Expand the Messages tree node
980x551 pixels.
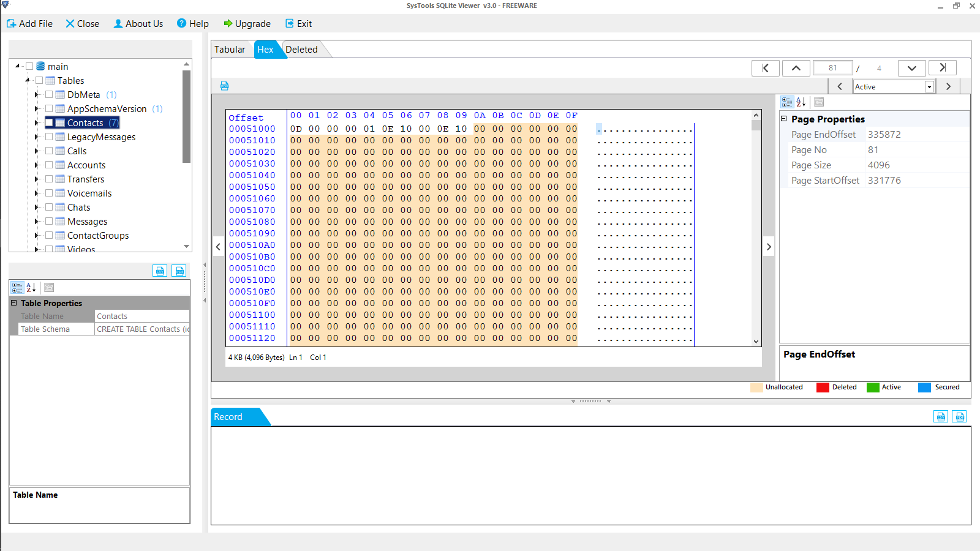[37, 221]
